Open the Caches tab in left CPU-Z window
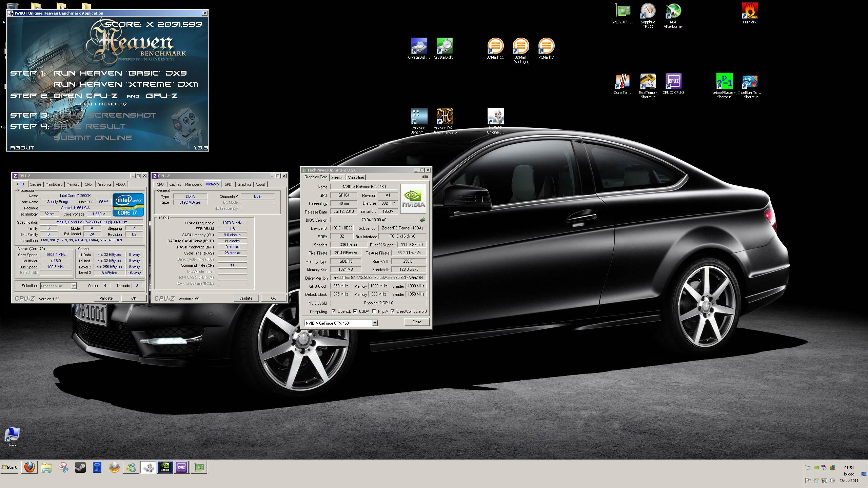The width and height of the screenshot is (868, 488). pos(35,184)
